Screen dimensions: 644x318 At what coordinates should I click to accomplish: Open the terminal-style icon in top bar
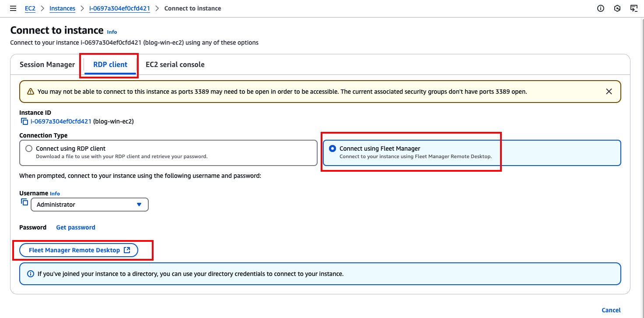(633, 8)
